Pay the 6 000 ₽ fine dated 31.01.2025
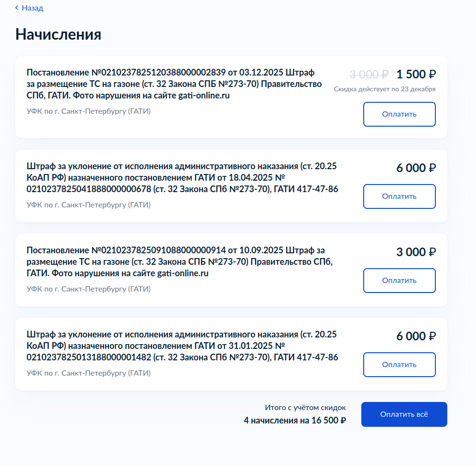476x466 pixels. click(399, 364)
